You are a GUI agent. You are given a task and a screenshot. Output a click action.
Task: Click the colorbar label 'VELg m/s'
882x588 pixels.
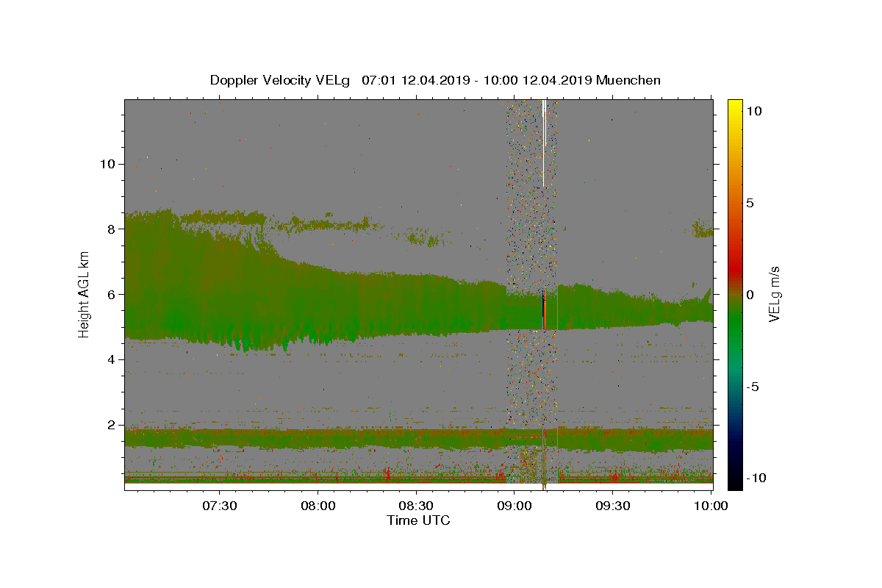[x=774, y=294]
